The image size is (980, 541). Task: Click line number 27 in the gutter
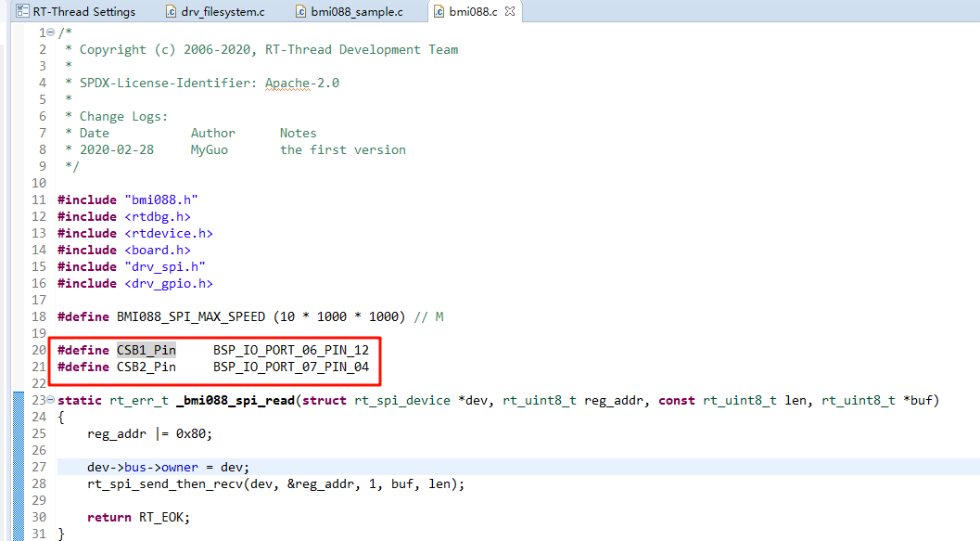[37, 467]
